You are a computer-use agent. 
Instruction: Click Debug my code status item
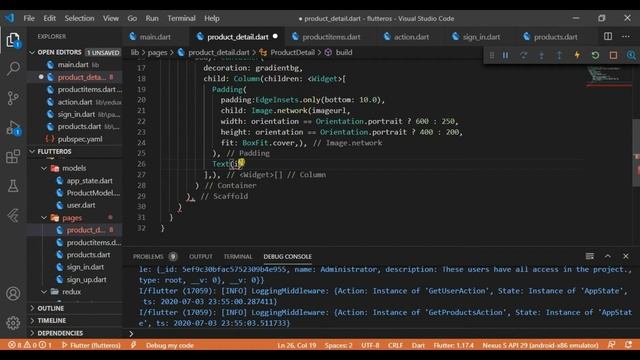[x=169, y=345]
